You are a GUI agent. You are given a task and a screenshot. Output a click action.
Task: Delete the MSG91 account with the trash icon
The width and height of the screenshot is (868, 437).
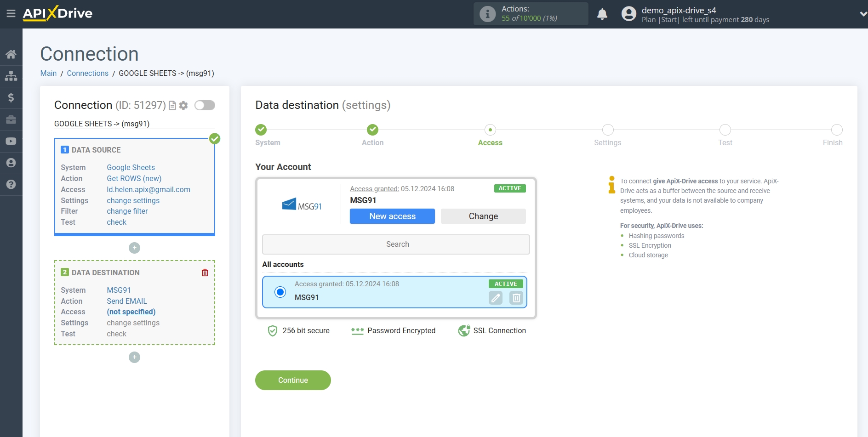point(516,298)
